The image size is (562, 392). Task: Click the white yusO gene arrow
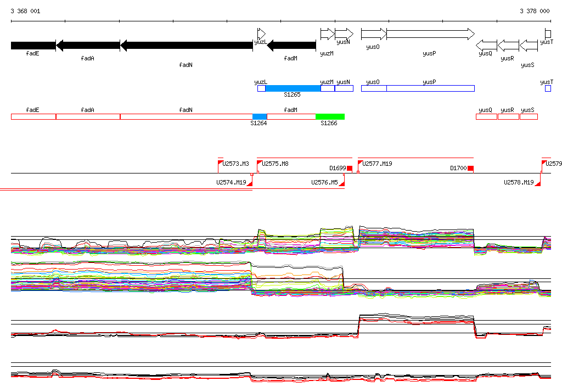click(x=374, y=34)
